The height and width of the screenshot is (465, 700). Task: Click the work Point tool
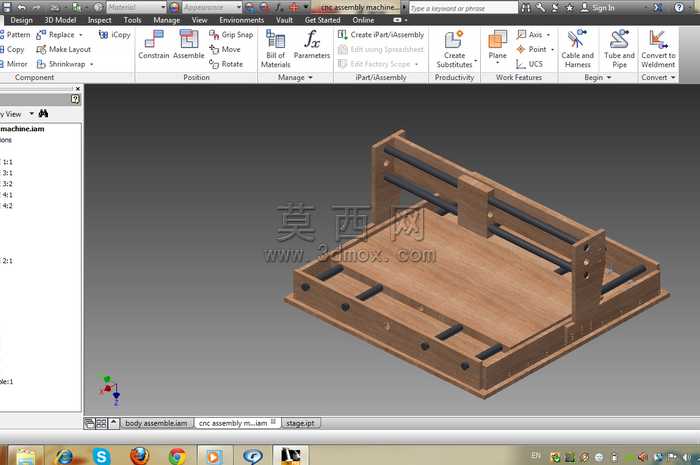pyautogui.click(x=531, y=49)
